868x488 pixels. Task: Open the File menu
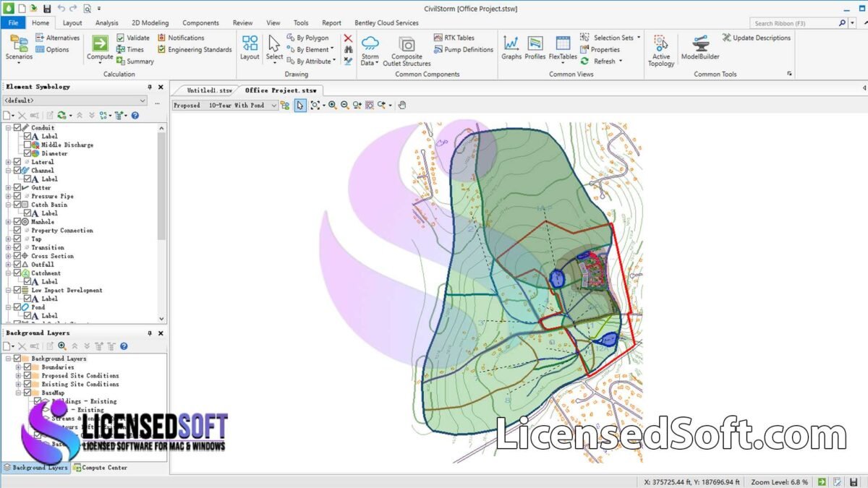coord(12,23)
